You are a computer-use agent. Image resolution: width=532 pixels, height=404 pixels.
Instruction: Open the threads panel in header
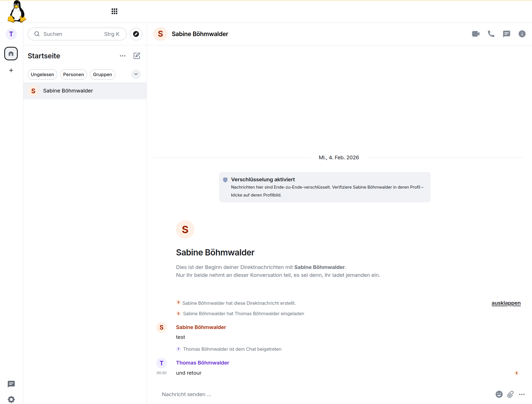[x=506, y=34]
